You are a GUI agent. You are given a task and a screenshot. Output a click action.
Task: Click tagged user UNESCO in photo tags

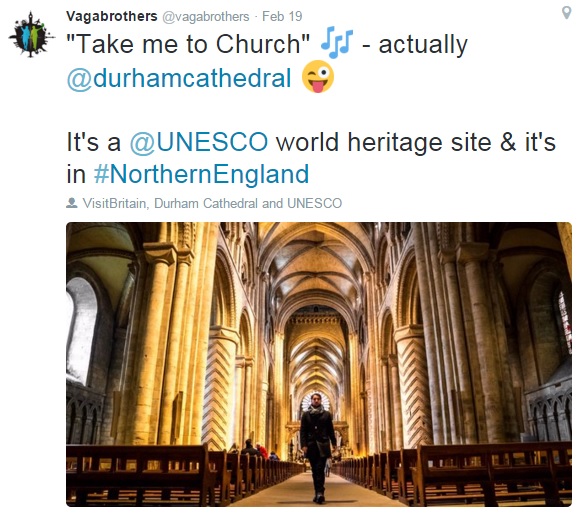click(x=315, y=203)
